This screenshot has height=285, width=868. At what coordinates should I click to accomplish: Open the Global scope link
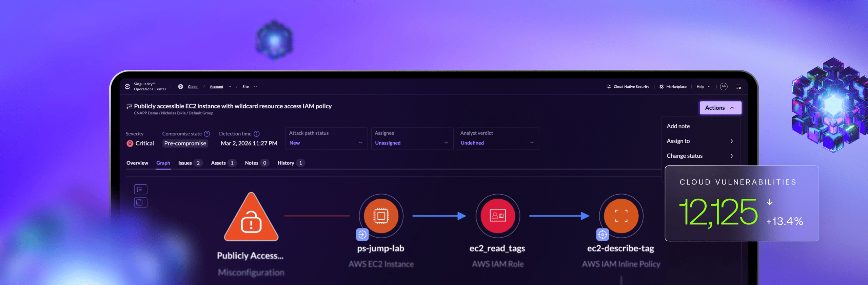(x=193, y=87)
